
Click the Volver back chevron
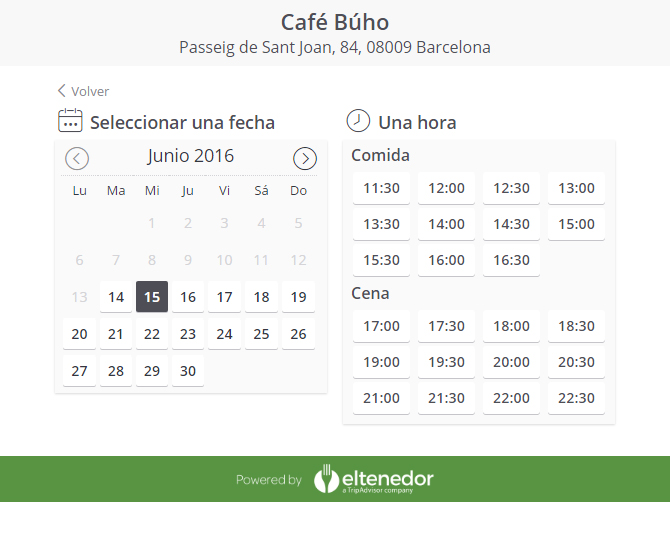coord(62,91)
